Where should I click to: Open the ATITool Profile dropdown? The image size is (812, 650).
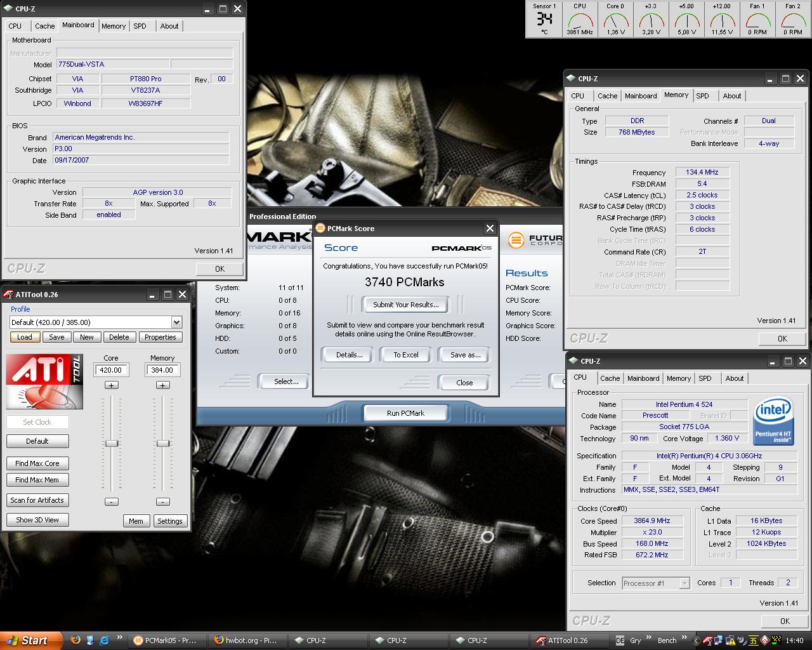[x=176, y=322]
